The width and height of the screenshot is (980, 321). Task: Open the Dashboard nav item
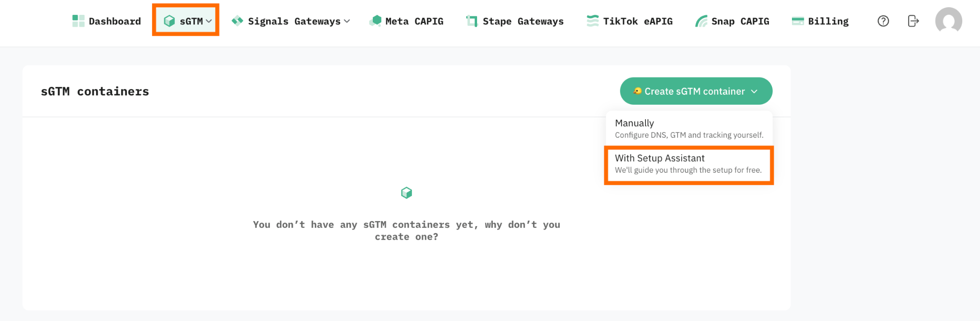pos(107,21)
